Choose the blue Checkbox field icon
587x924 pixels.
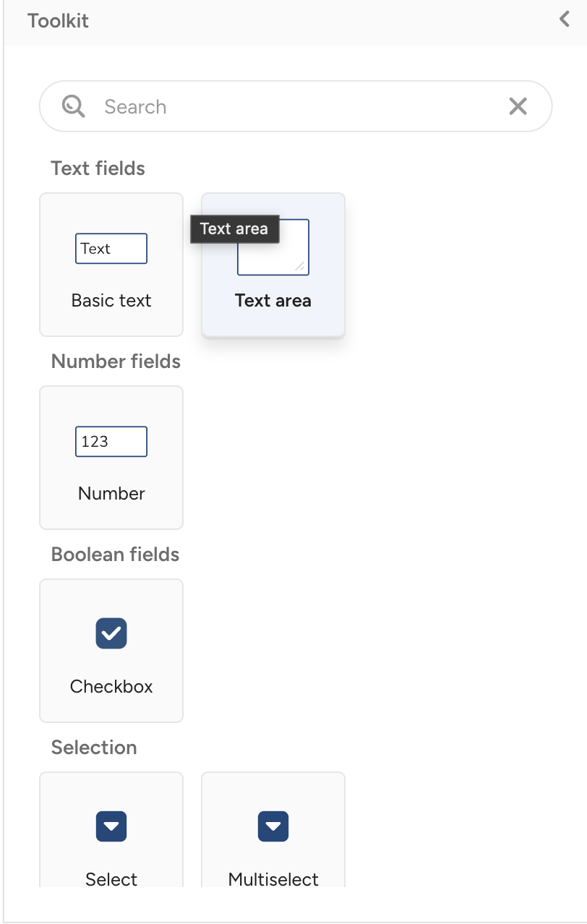point(111,633)
